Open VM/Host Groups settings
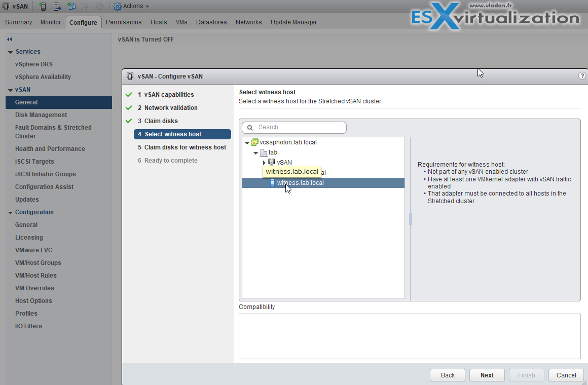Viewport: 588px width, 385px height. coord(38,263)
